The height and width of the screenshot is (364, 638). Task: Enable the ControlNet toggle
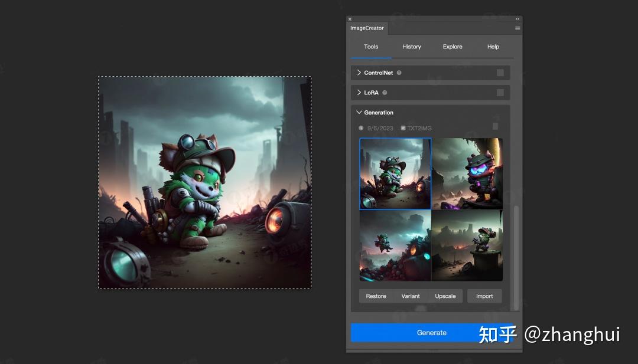[502, 73]
